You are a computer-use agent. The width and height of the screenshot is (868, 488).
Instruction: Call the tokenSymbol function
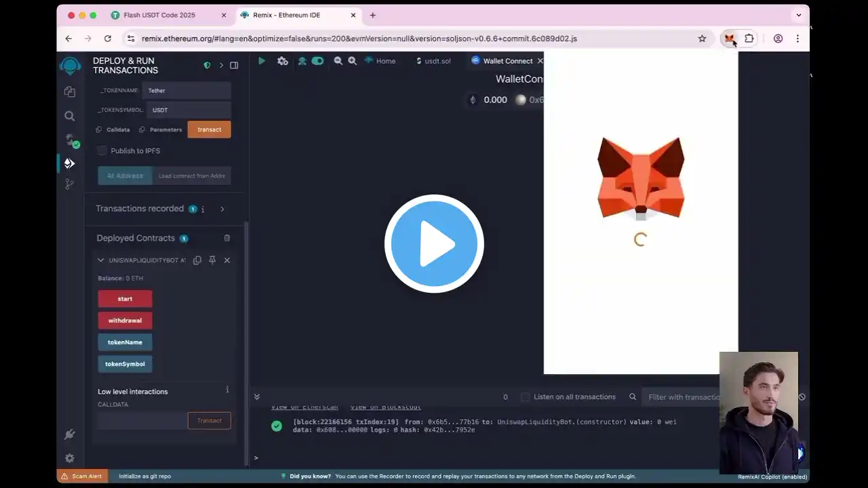click(x=125, y=364)
